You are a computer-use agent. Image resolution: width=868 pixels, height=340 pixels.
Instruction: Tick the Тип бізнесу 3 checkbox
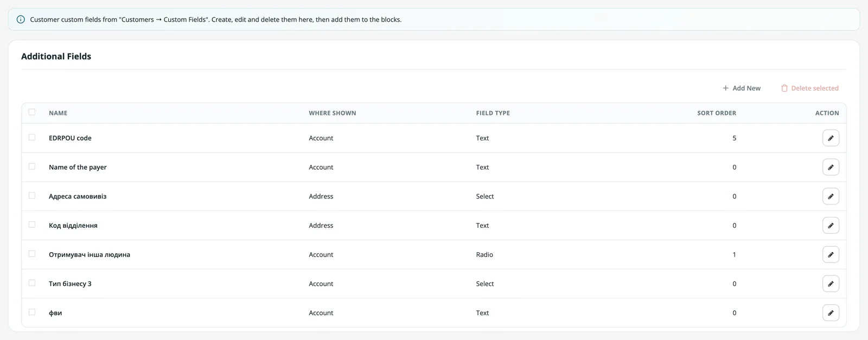[32, 283]
